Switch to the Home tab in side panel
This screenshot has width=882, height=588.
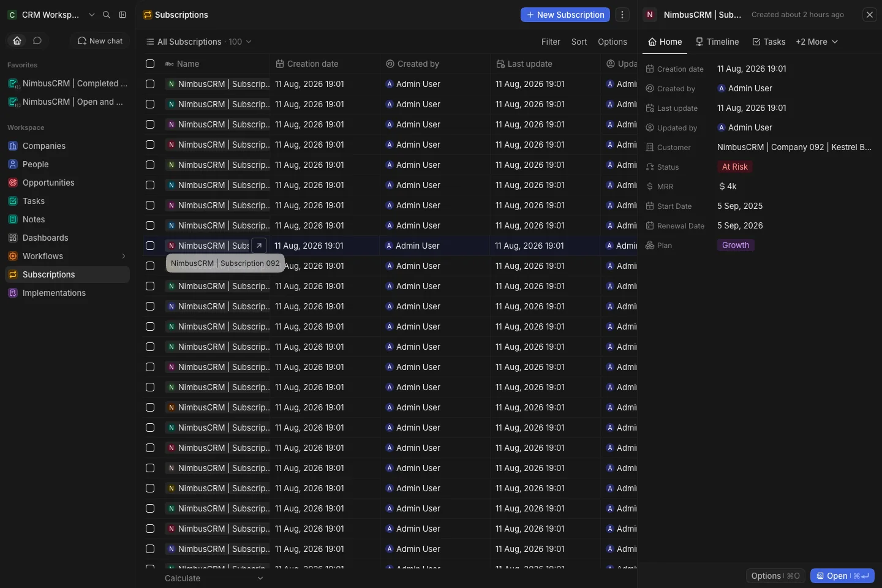click(x=665, y=42)
